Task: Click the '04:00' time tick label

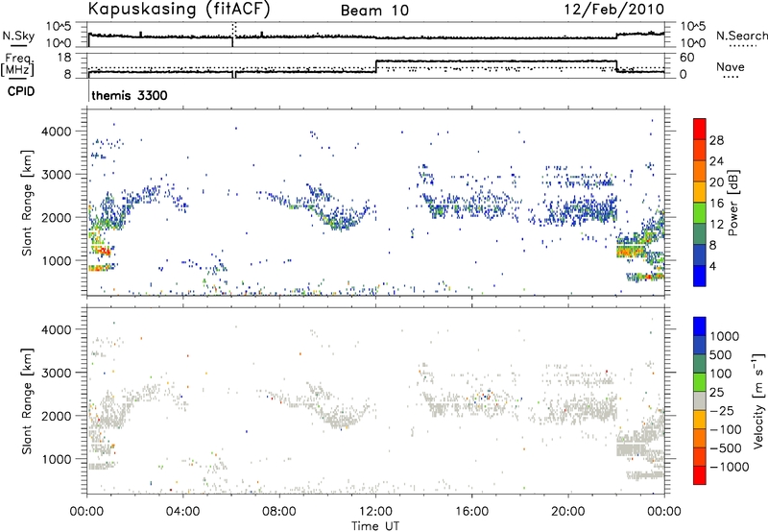Action: [183, 512]
